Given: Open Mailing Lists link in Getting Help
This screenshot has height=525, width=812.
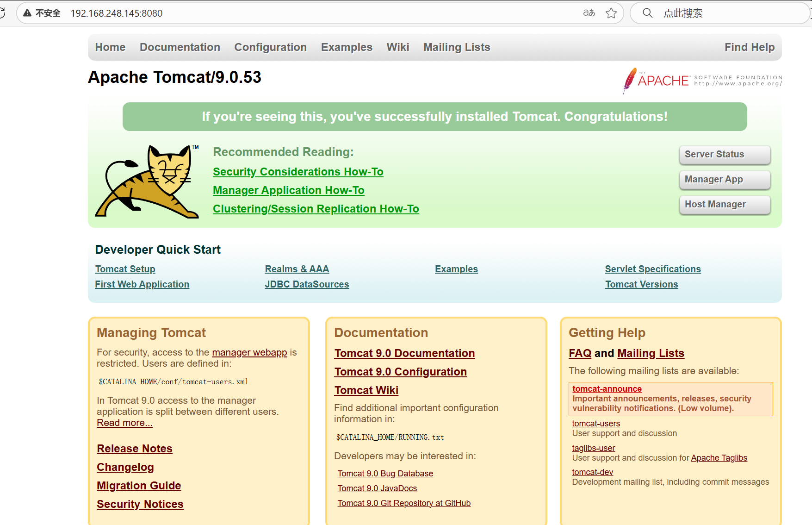Looking at the screenshot, I should [651, 353].
